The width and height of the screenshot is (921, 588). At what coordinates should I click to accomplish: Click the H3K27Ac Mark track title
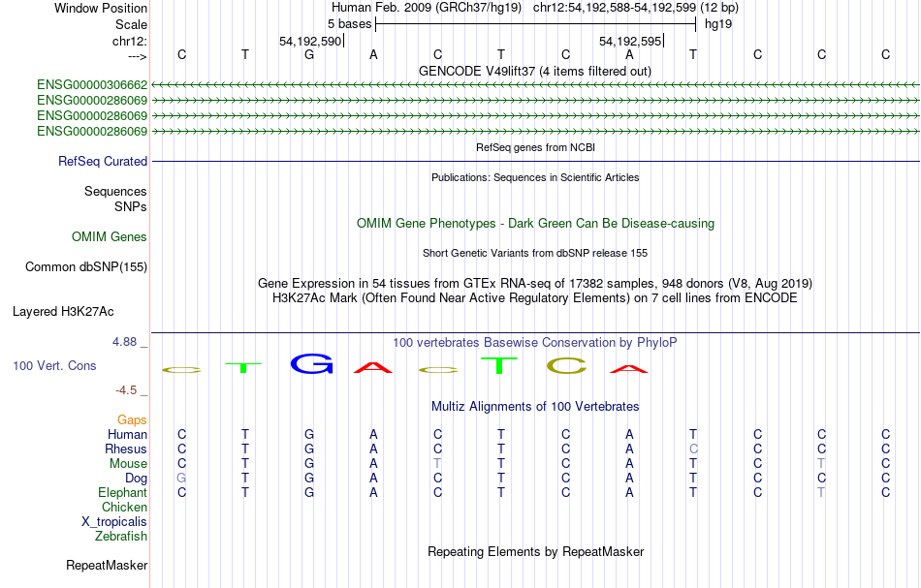pos(535,298)
